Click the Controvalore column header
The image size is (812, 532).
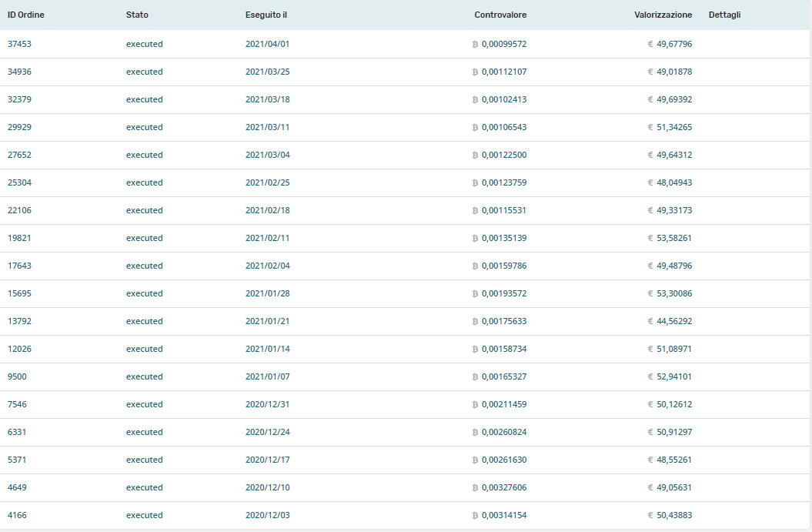point(500,15)
